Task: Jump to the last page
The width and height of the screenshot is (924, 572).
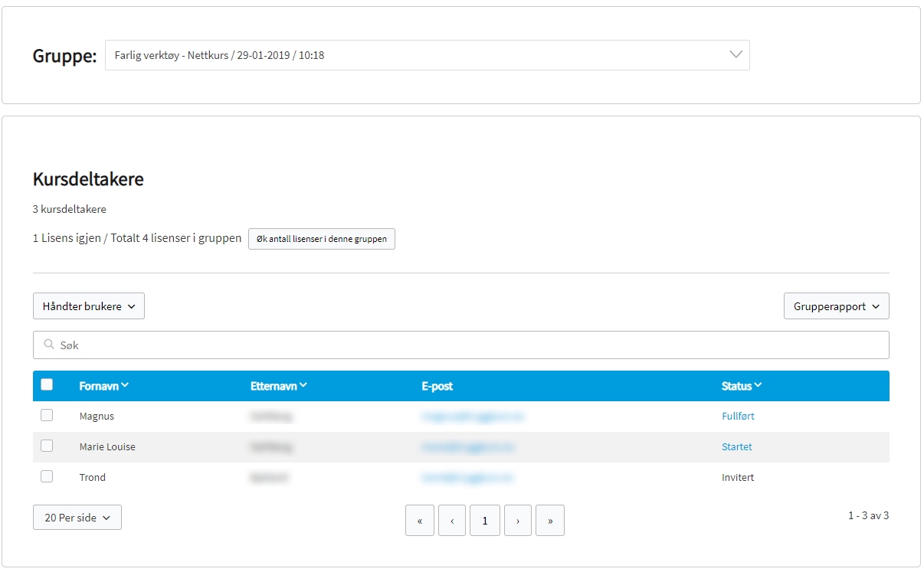Action: 550,521
